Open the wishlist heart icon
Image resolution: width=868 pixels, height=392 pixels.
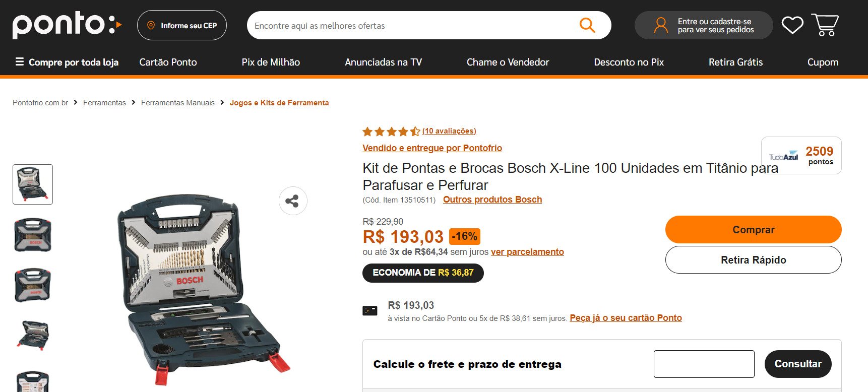[792, 25]
